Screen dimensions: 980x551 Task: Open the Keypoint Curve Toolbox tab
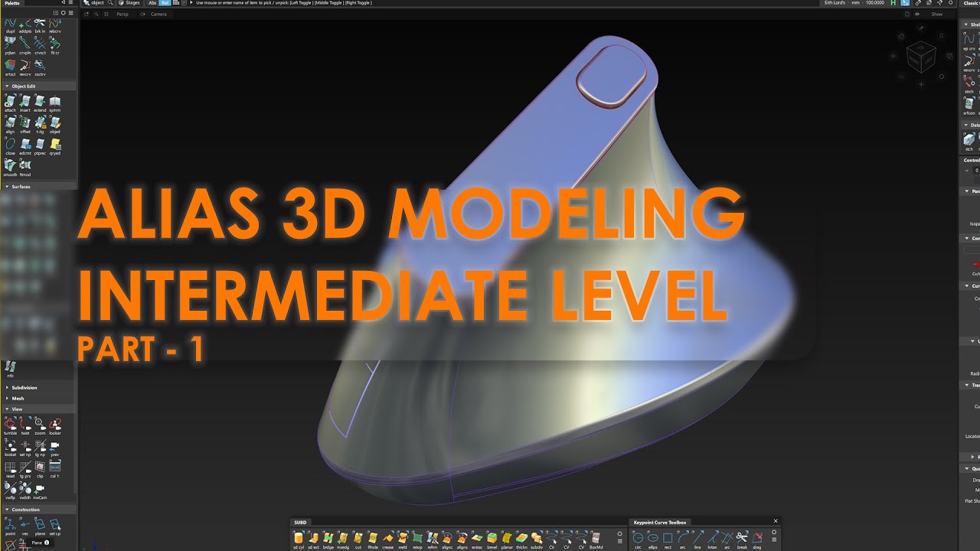pyautogui.click(x=660, y=523)
